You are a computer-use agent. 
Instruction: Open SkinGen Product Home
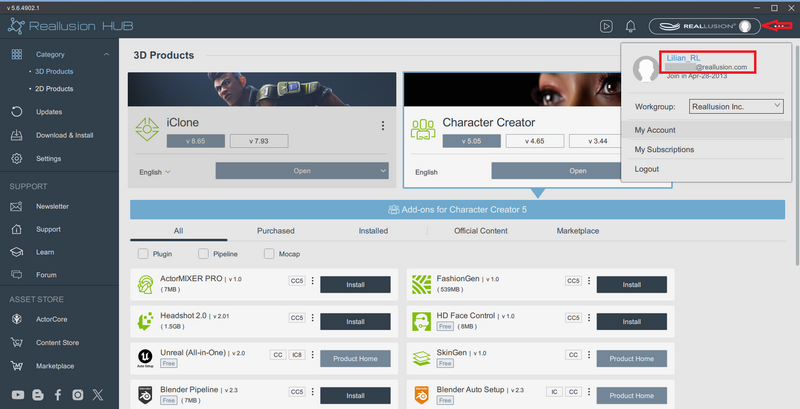click(632, 359)
